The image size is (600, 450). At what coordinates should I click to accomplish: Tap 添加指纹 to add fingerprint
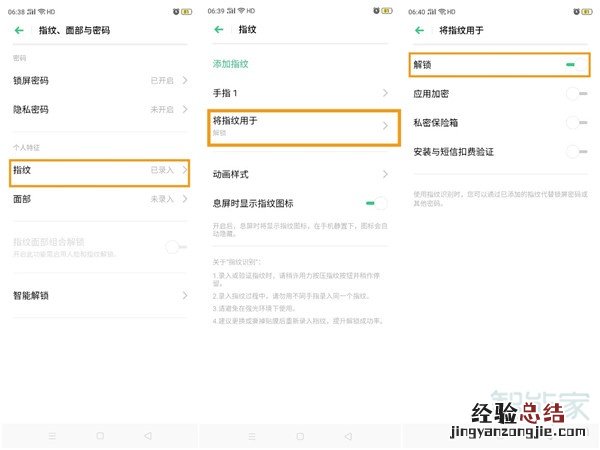tap(233, 63)
